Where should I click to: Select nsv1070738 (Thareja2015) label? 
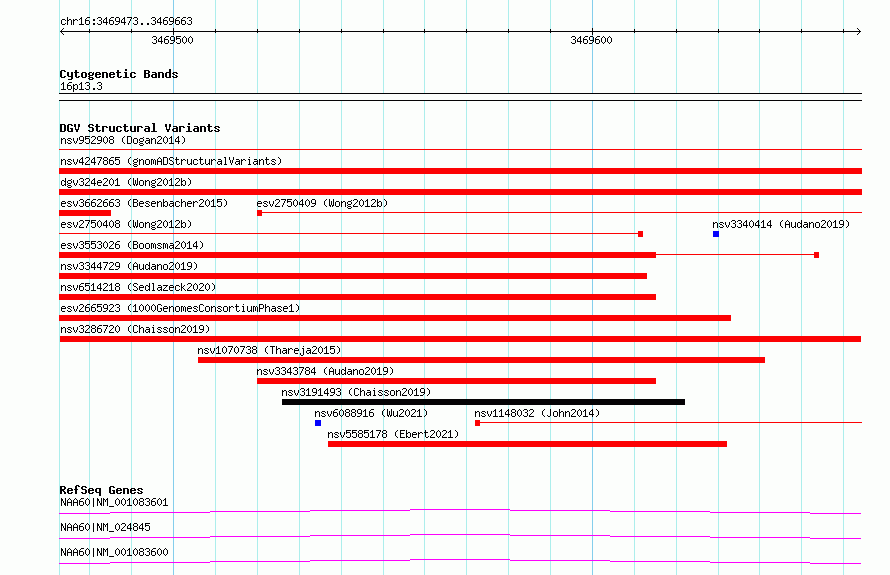(x=269, y=350)
